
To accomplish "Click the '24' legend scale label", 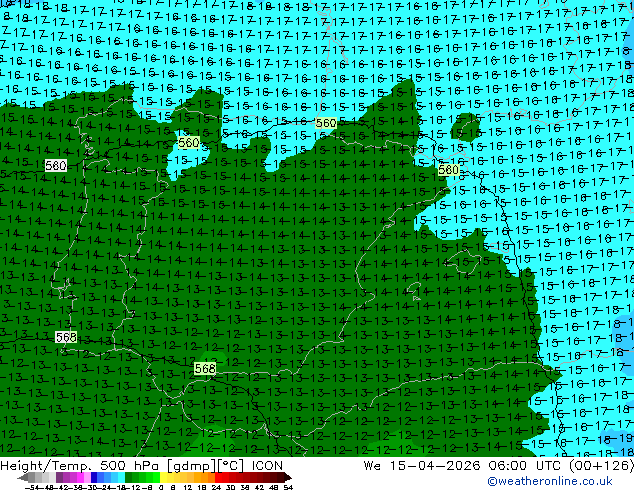I will [216, 487].
